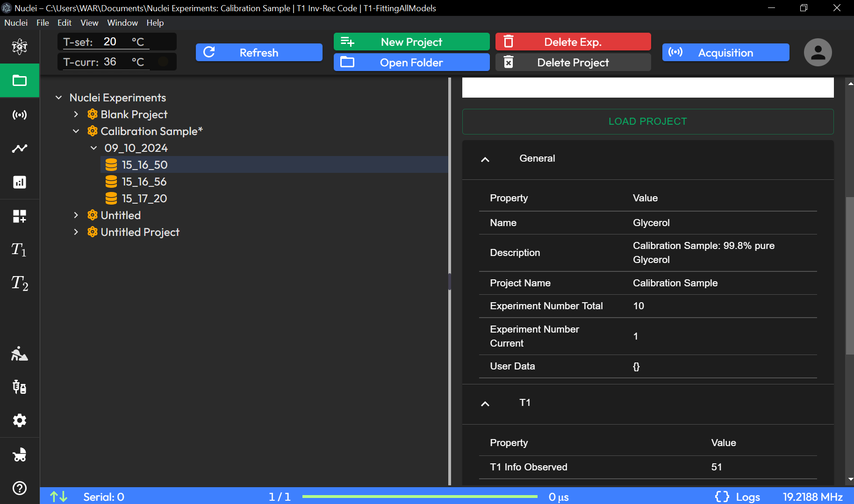The width and height of the screenshot is (854, 504).
Task: Click the T-curr temperature indicator light
Action: click(163, 62)
